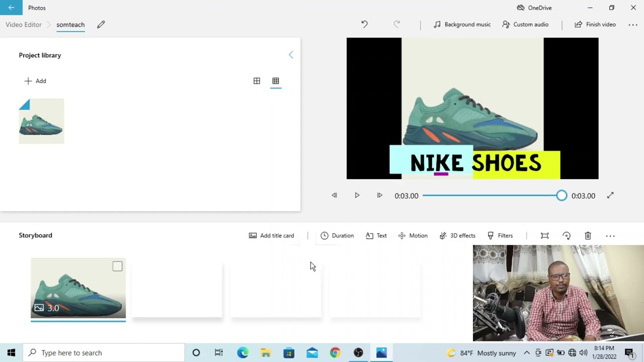The image size is (644, 362).
Task: Rename the project with the pencil icon
Action: pos(101,25)
